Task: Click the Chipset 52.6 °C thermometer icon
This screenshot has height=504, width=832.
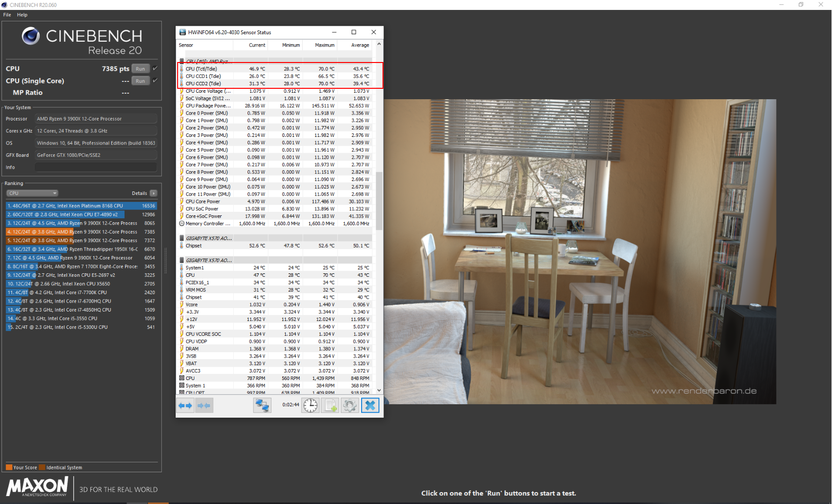Action: pyautogui.click(x=182, y=246)
